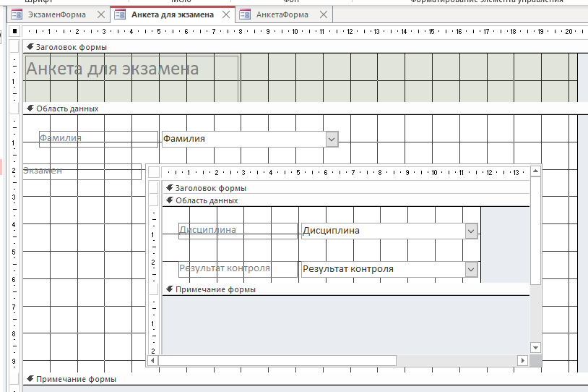Click main Примечание формы section selector box
Screen dimensions: 588x392
click(x=14, y=379)
